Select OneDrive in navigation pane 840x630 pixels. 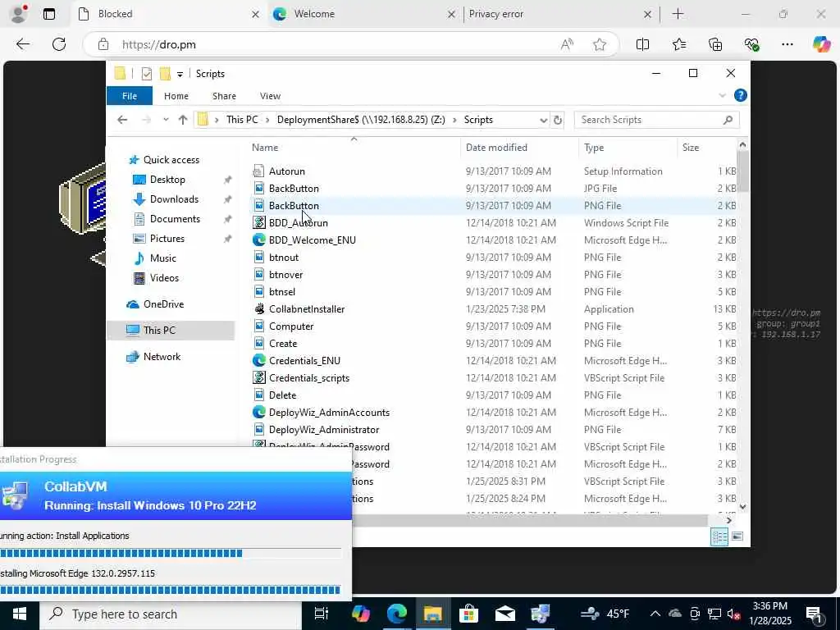point(163,304)
